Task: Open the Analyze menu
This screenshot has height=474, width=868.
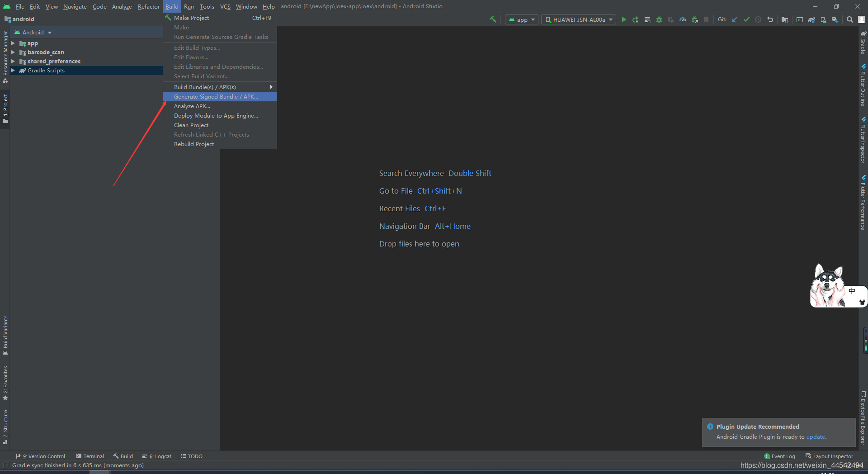Action: click(122, 6)
